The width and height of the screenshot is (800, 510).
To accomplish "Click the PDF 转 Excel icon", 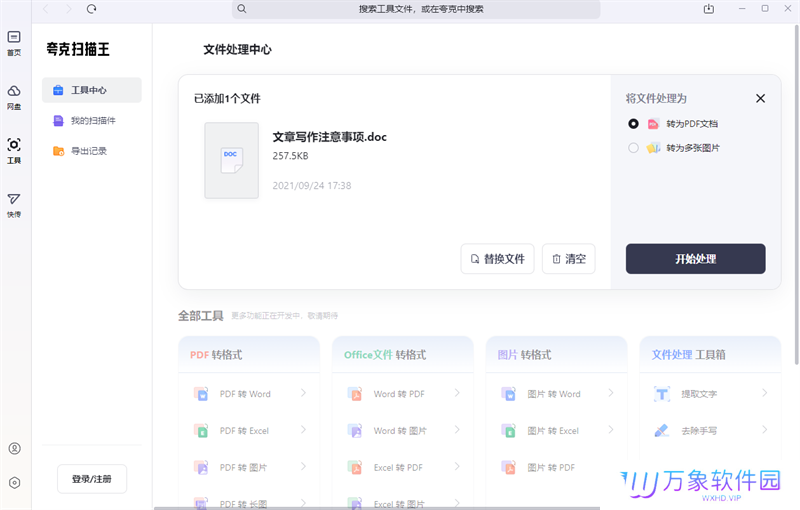I will click(201, 430).
